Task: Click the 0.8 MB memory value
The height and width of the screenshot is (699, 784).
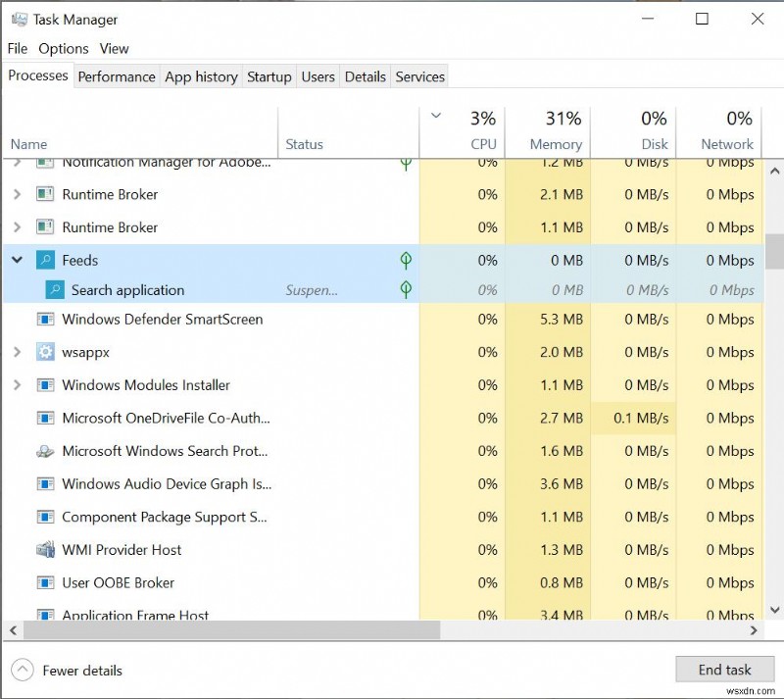Action: 561,583
